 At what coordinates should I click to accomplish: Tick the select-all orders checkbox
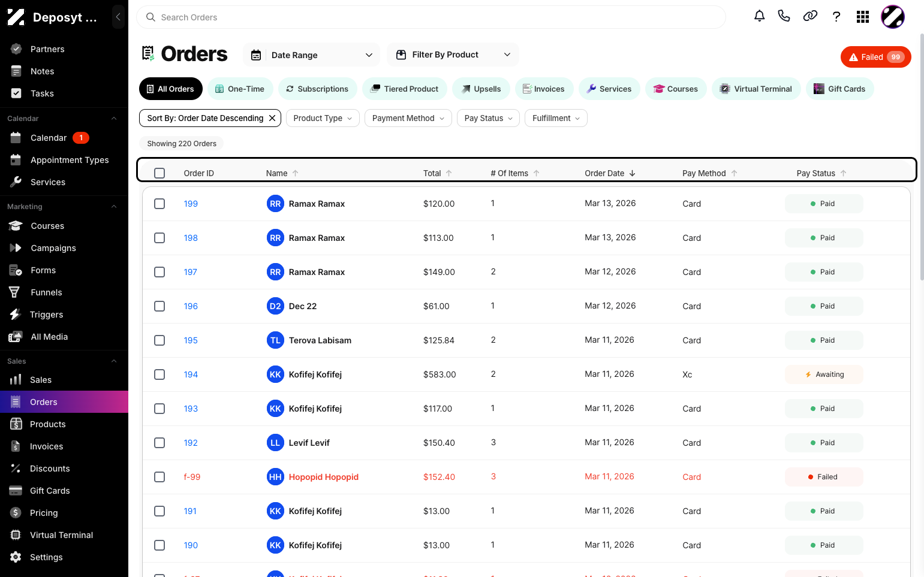point(159,173)
